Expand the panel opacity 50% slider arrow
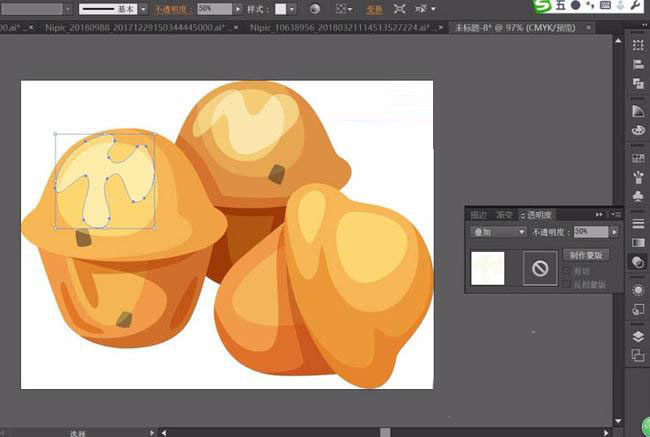 (614, 232)
